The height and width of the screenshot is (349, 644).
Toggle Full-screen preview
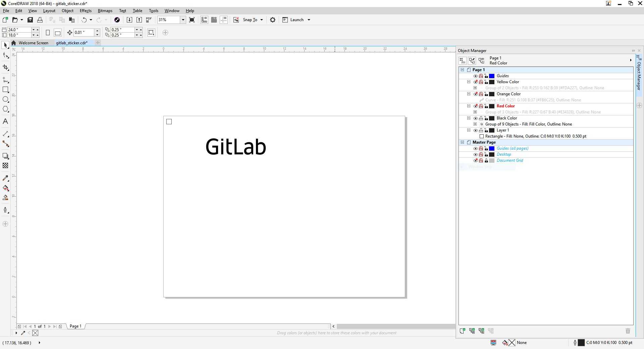click(x=192, y=20)
